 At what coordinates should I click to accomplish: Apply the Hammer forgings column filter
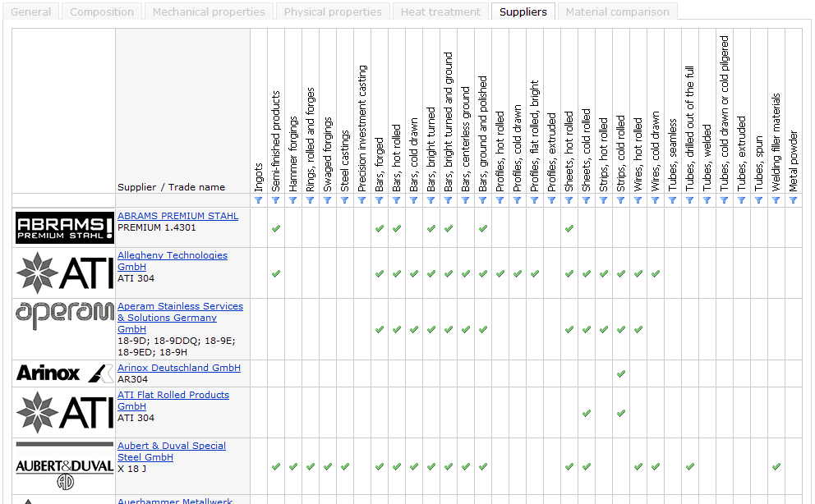(293, 200)
